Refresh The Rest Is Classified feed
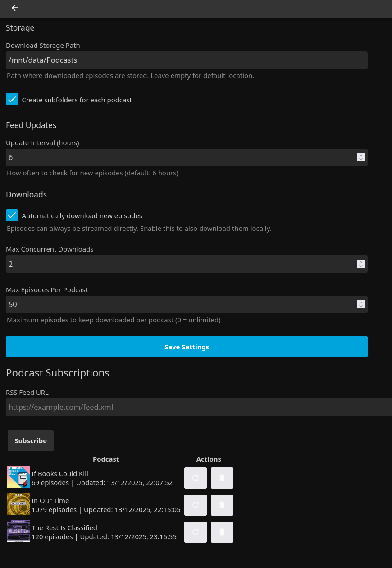392x568 pixels. [x=195, y=532]
